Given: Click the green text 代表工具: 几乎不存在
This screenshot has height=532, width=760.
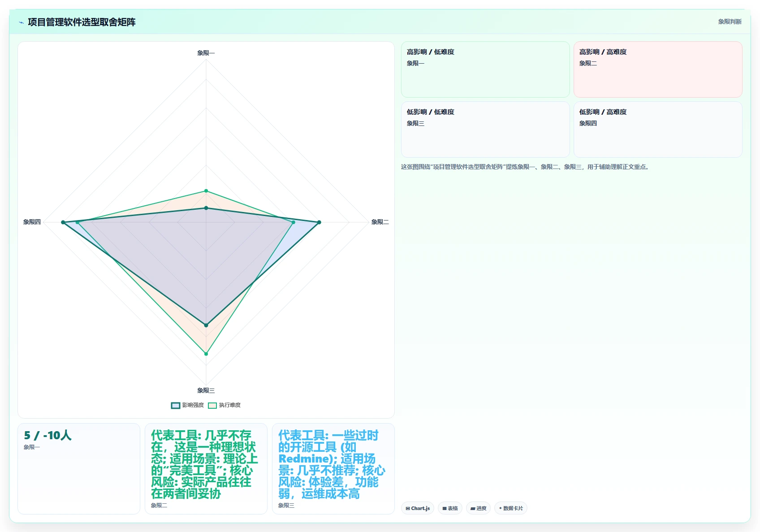Looking at the screenshot, I should pyautogui.click(x=204, y=464).
